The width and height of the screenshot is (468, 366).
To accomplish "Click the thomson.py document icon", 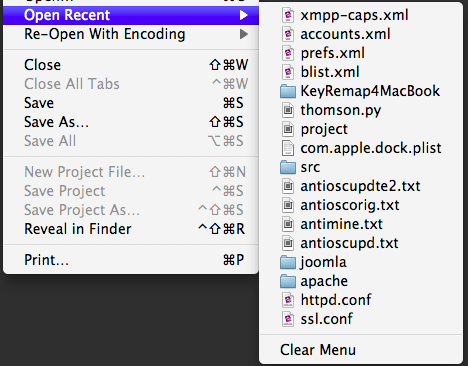I will (x=288, y=110).
